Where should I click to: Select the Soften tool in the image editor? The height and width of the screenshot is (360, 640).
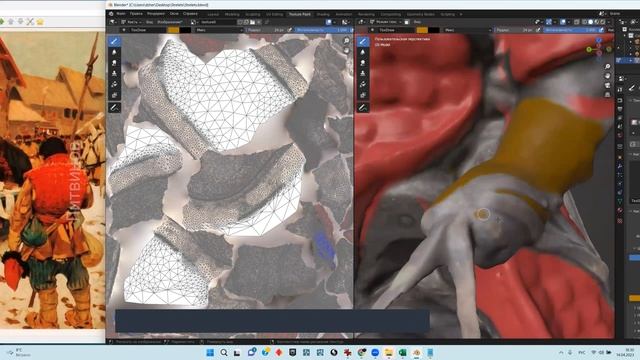(114, 52)
